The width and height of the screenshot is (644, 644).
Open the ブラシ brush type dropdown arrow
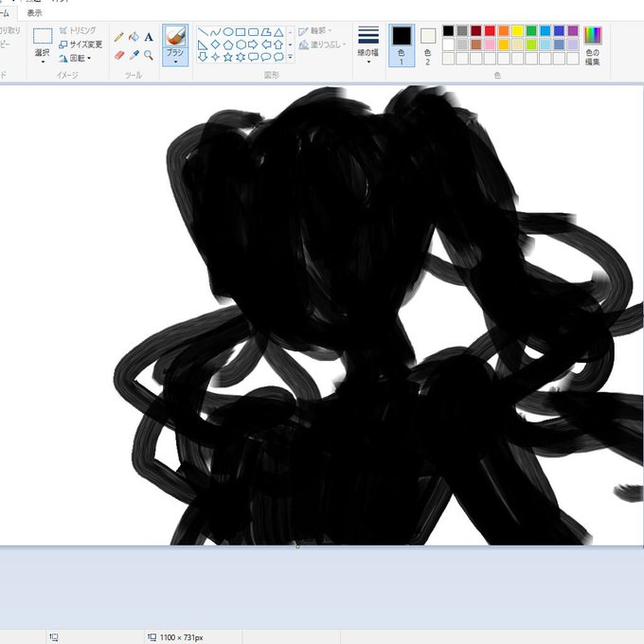coord(175,62)
